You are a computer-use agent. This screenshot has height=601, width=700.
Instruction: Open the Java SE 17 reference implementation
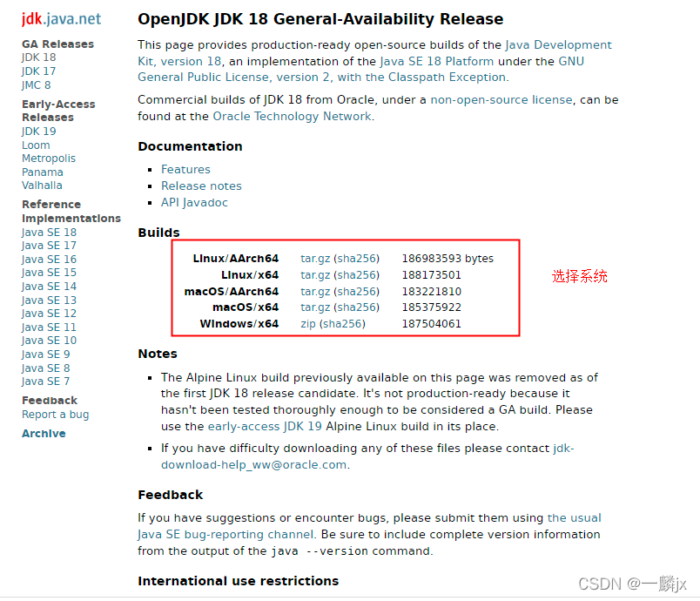pyautogui.click(x=49, y=245)
